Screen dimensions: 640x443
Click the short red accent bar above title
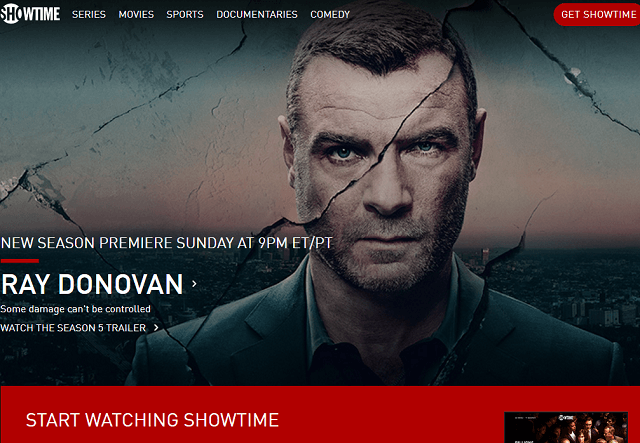[x=20, y=261]
